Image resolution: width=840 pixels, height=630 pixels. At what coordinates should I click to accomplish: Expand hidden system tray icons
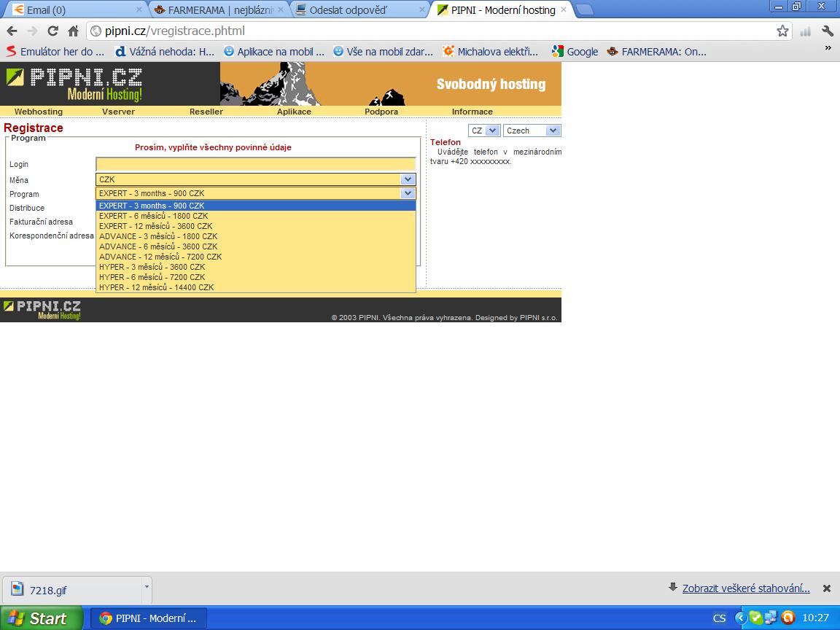coord(741,618)
